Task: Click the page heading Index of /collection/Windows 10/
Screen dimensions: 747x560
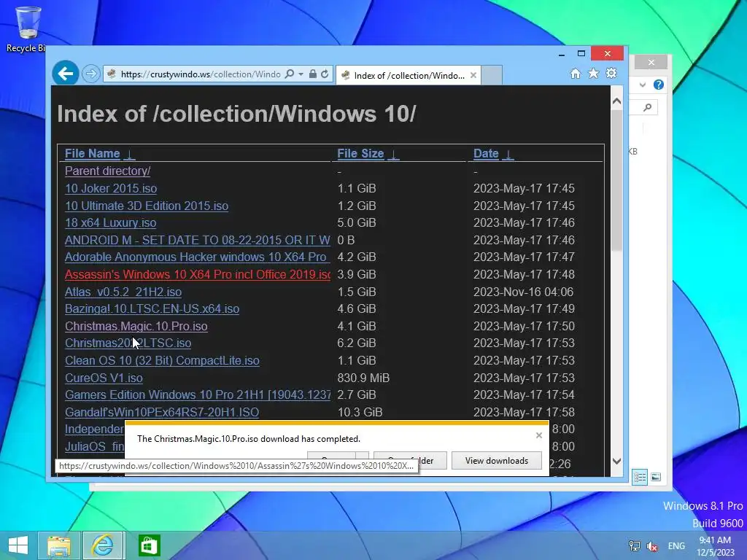Action: click(237, 114)
